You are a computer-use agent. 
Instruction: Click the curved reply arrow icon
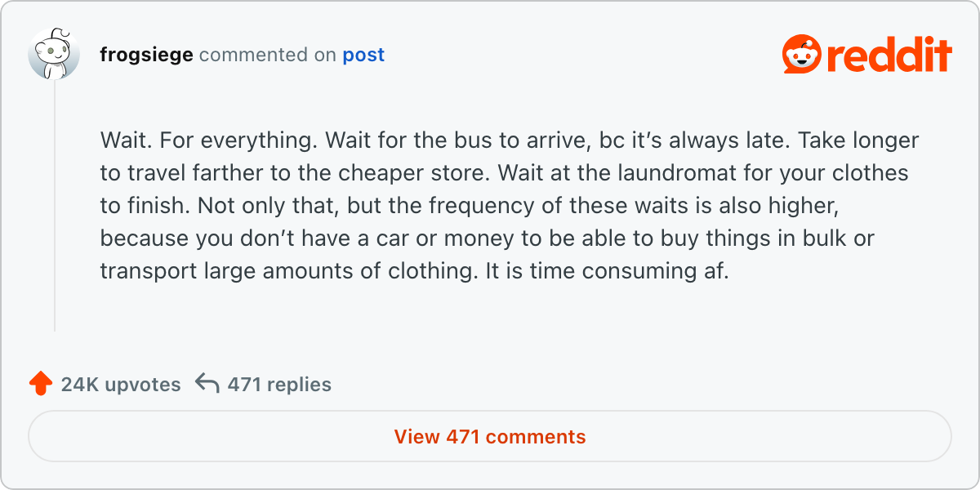click(x=207, y=384)
